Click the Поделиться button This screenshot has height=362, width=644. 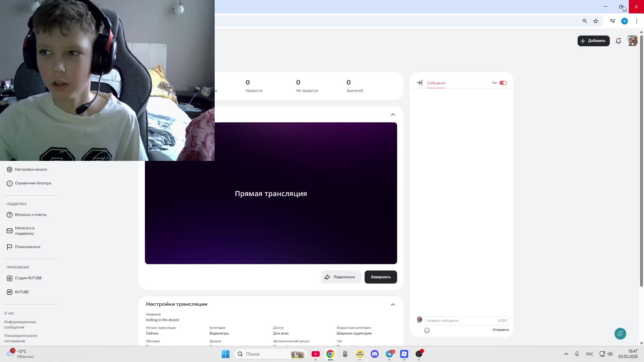click(340, 277)
